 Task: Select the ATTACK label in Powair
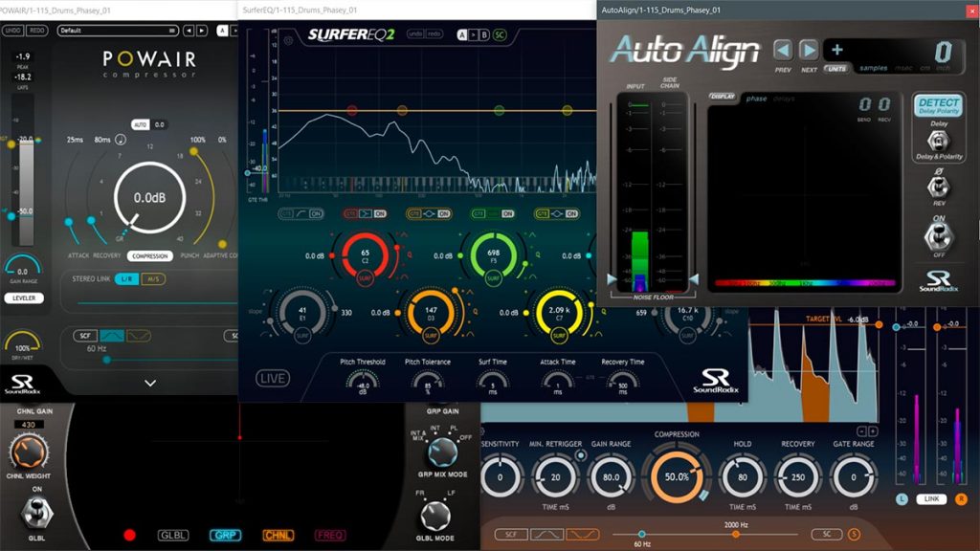[78, 255]
